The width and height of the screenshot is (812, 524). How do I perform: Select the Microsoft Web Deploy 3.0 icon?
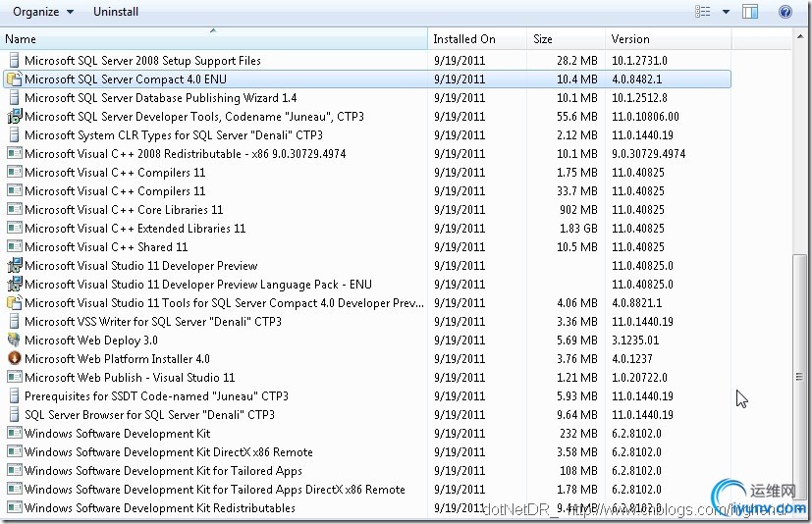coord(15,340)
